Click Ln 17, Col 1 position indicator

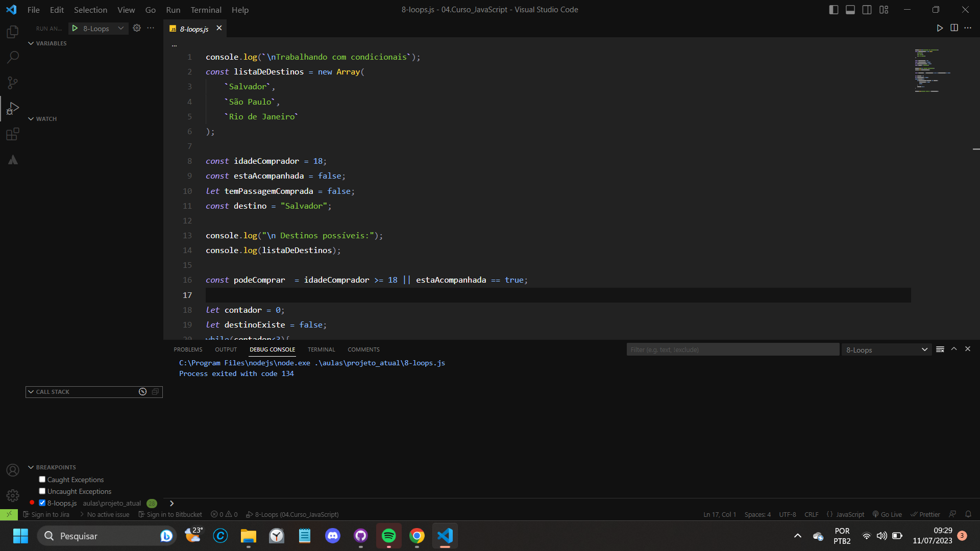click(720, 514)
